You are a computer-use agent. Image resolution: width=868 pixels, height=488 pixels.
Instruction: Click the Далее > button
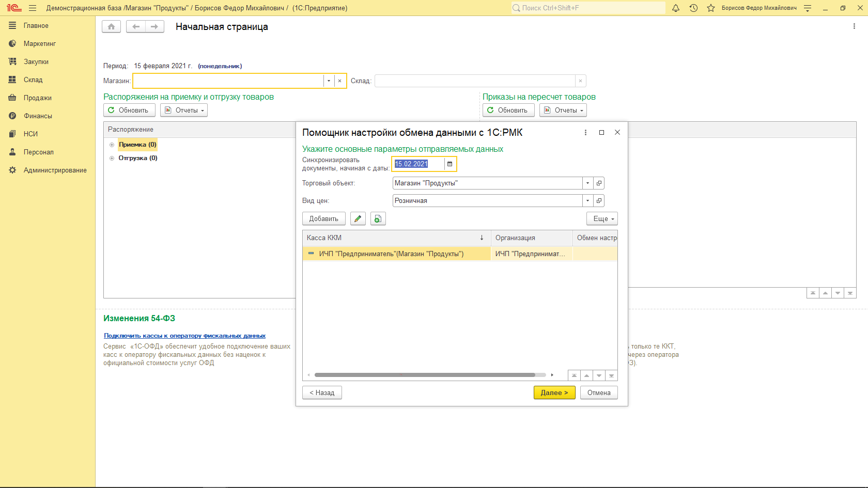point(554,392)
